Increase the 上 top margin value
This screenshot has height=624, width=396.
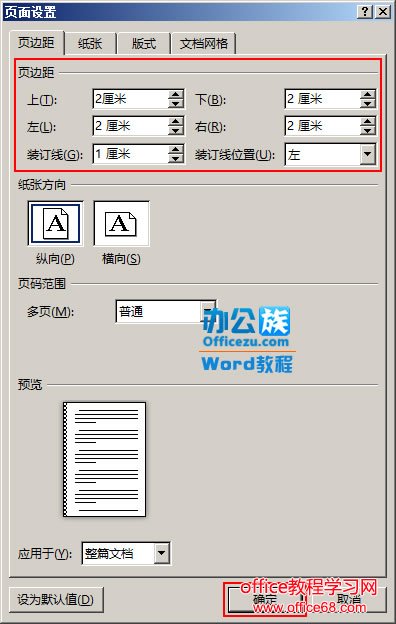pyautogui.click(x=176, y=95)
